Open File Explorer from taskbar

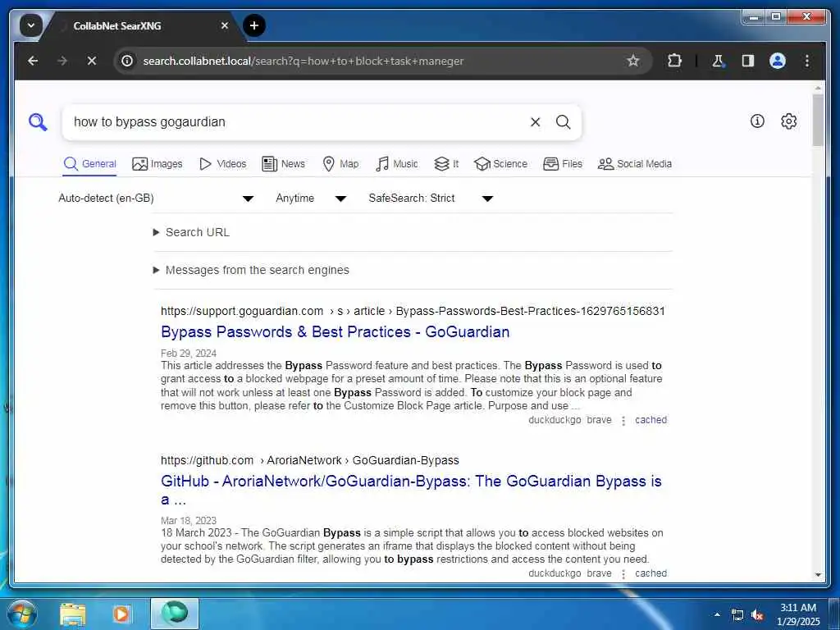click(73, 614)
